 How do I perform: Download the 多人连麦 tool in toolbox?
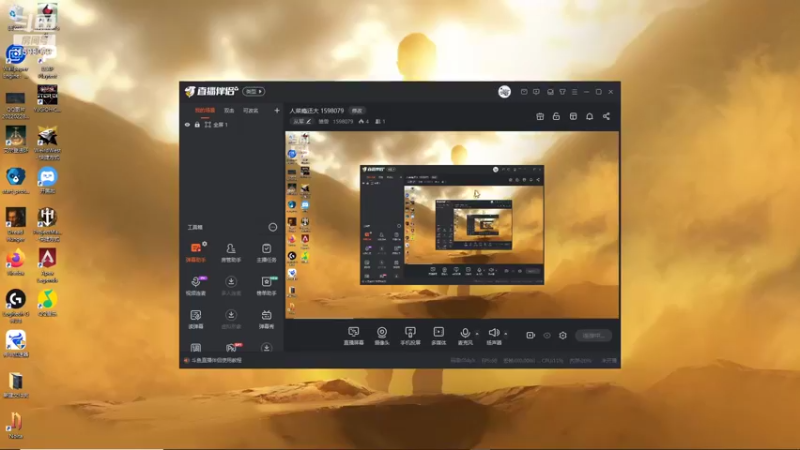pyautogui.click(x=231, y=286)
